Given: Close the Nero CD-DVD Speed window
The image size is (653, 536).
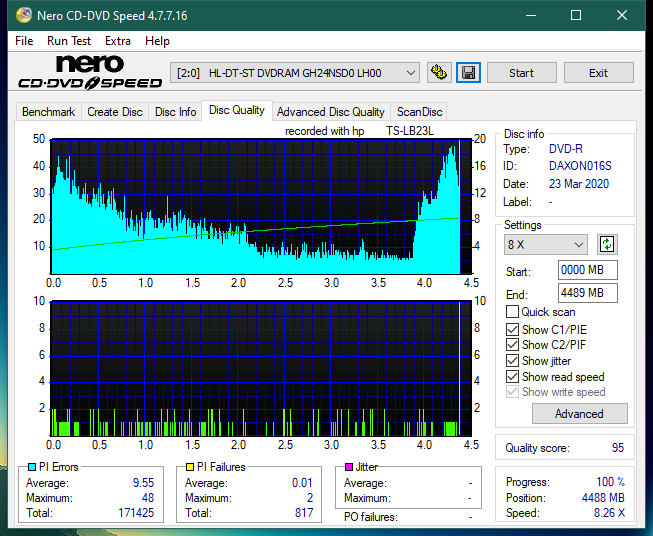Looking at the screenshot, I should pyautogui.click(x=622, y=15).
